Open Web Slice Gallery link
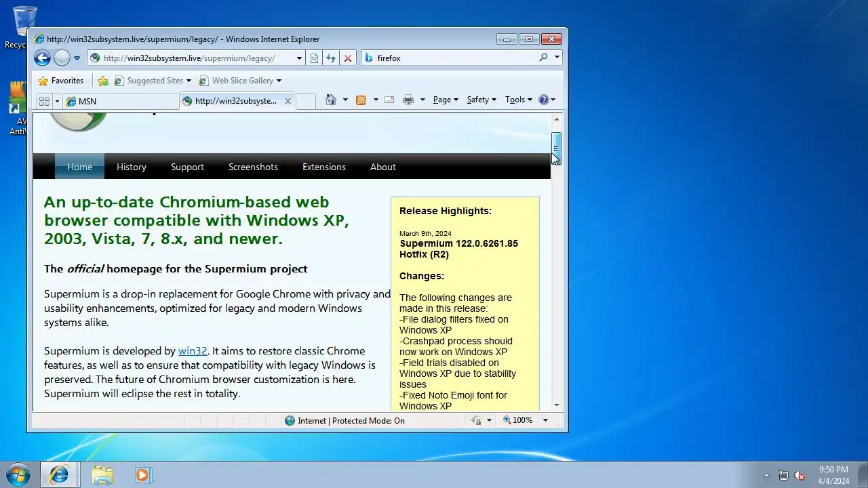This screenshot has width=868, height=488. pos(236,81)
